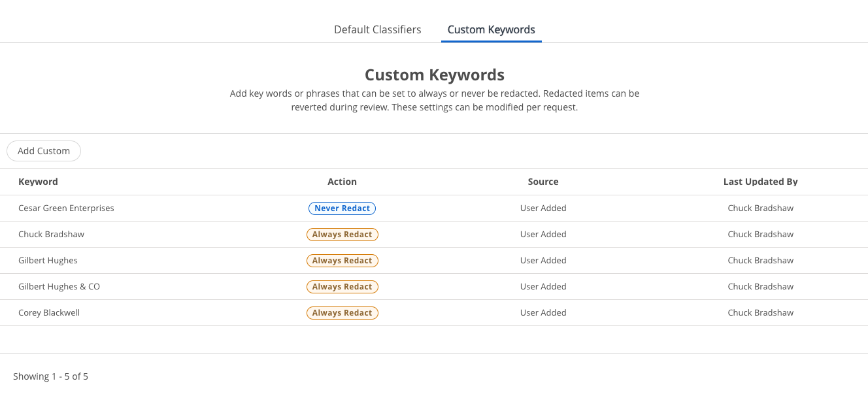The image size is (868, 396).
Task: Click Last Updated By cell for Corey Blackwell
Action: pos(760,312)
